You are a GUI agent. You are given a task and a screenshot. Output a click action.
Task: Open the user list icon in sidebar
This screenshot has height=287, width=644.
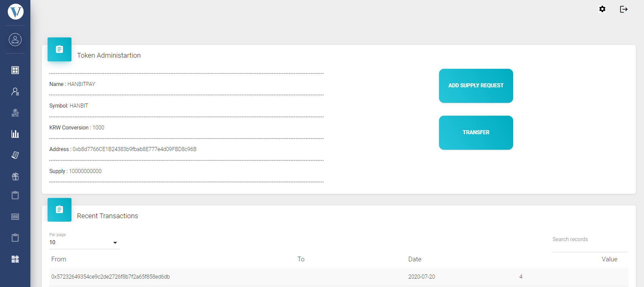click(x=15, y=91)
